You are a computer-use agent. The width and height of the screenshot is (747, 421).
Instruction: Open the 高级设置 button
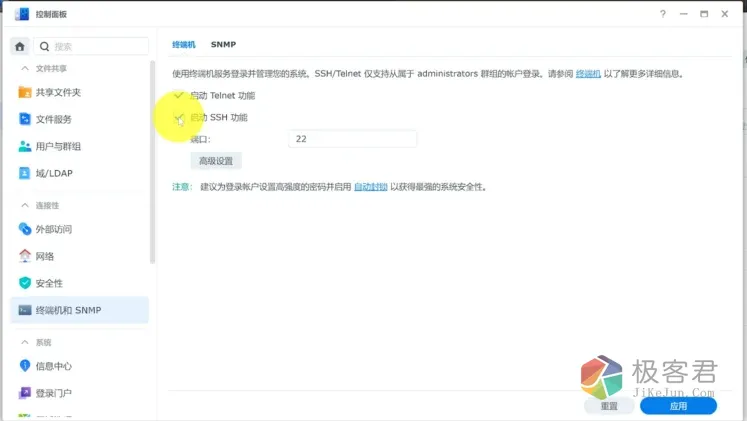(216, 161)
